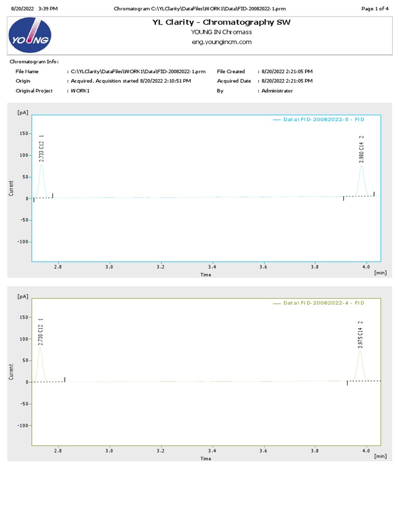399x532 pixels.
Task: Click the FID-20082022-4 legend entry
Action: [318, 303]
